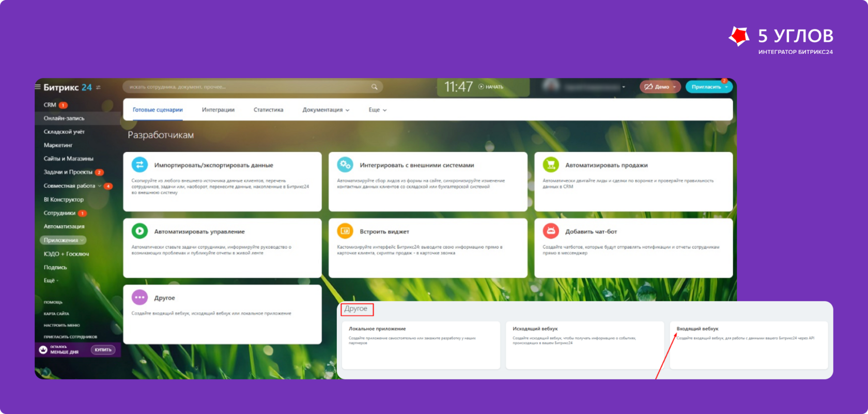868x414 pixels.
Task: Click the blurred user avatar in header
Action: click(x=551, y=86)
